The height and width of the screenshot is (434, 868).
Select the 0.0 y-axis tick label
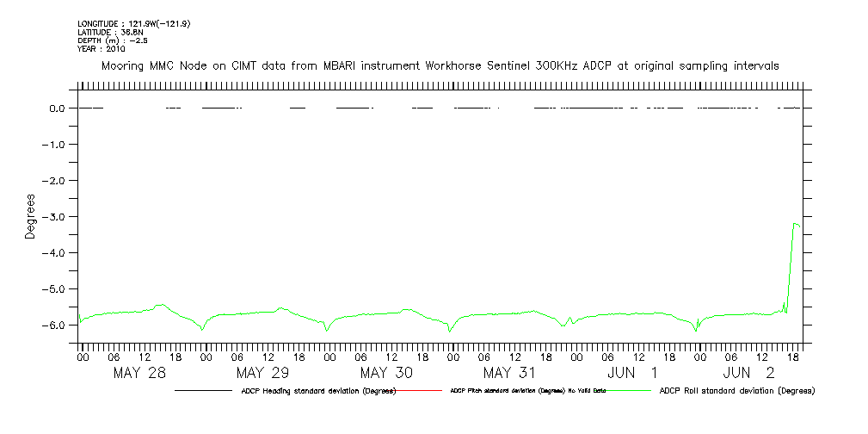(58, 108)
